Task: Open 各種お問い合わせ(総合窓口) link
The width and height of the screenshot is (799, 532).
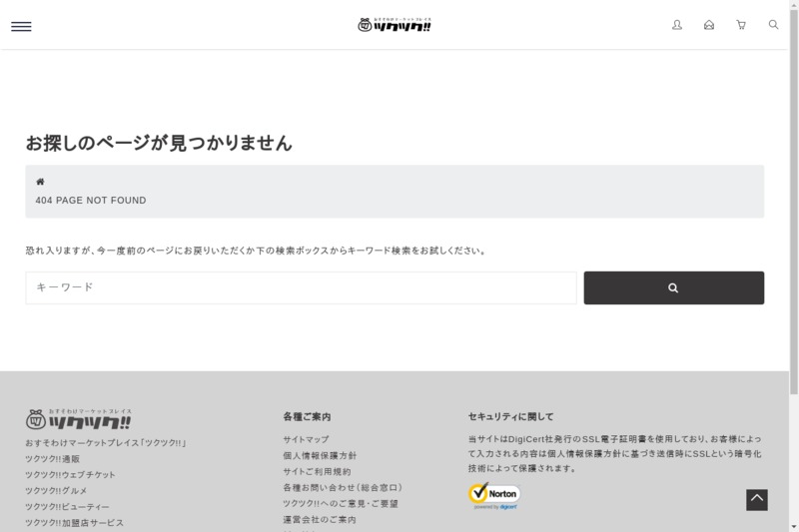Action: point(343,487)
